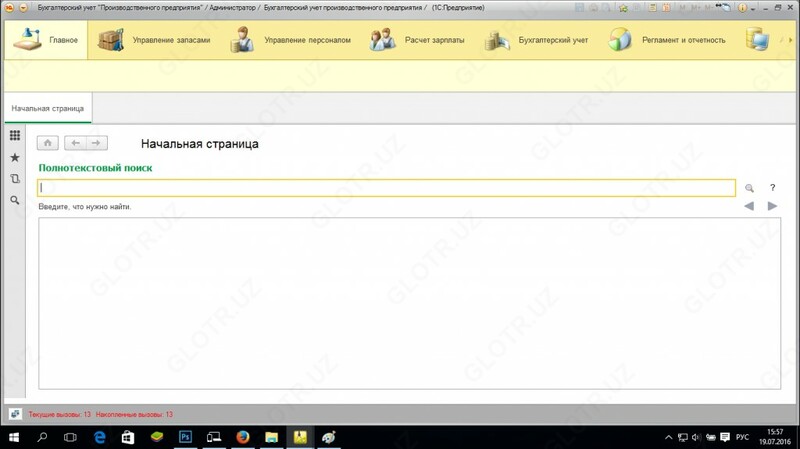The height and width of the screenshot is (449, 800).
Task: Click Текущие вызовы: 13 in the status bar
Action: click(59, 414)
